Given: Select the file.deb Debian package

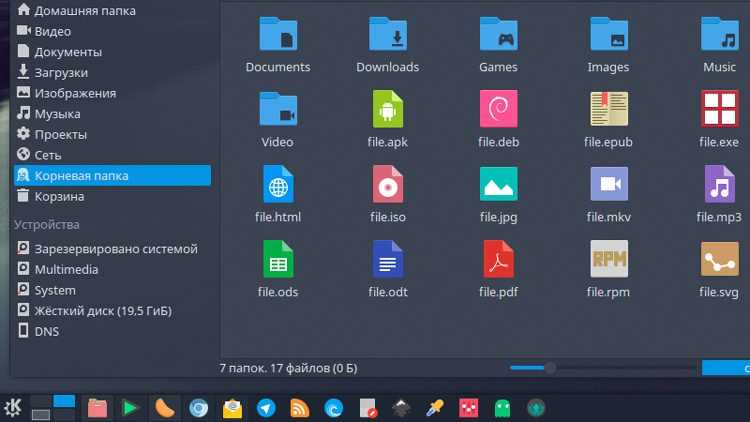Looking at the screenshot, I should 498,109.
